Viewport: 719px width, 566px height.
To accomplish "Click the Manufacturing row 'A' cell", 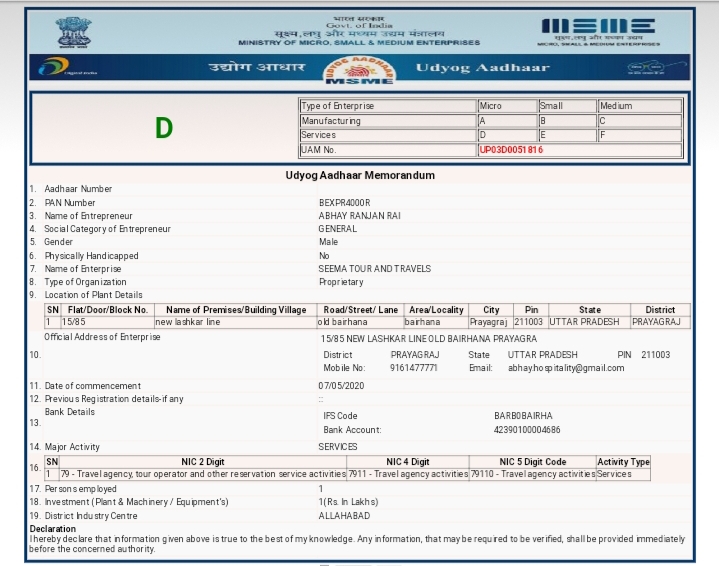I will pyautogui.click(x=506, y=121).
